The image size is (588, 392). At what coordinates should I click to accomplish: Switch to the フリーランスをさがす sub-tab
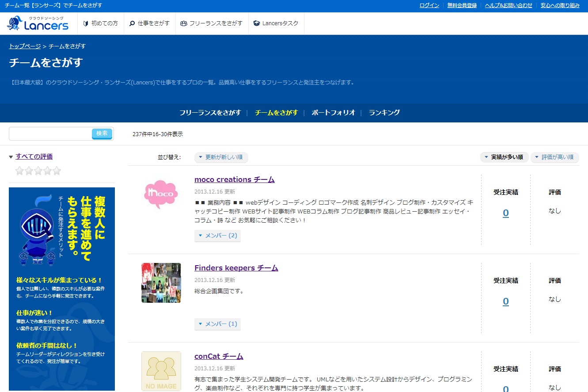(x=210, y=113)
